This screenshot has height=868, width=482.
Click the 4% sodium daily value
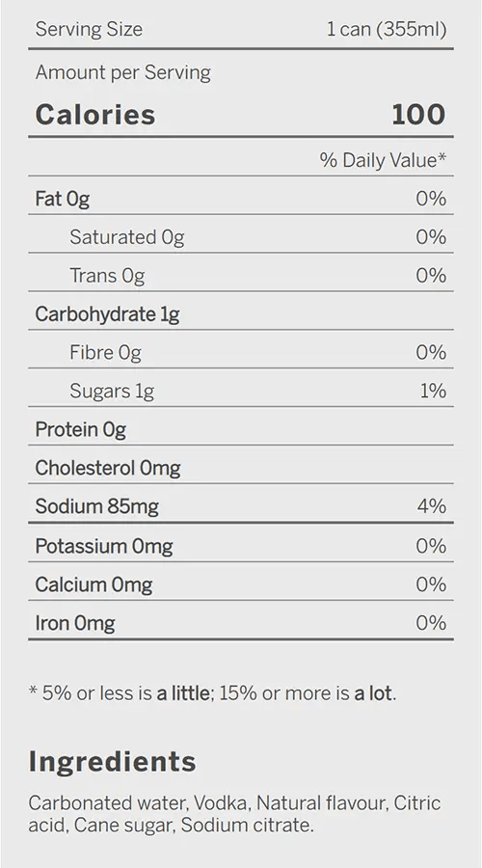(432, 505)
